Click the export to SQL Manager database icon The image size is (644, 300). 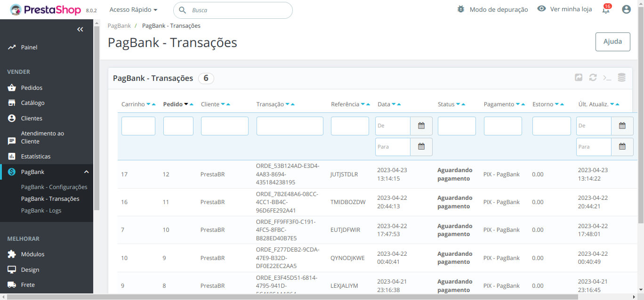(621, 78)
